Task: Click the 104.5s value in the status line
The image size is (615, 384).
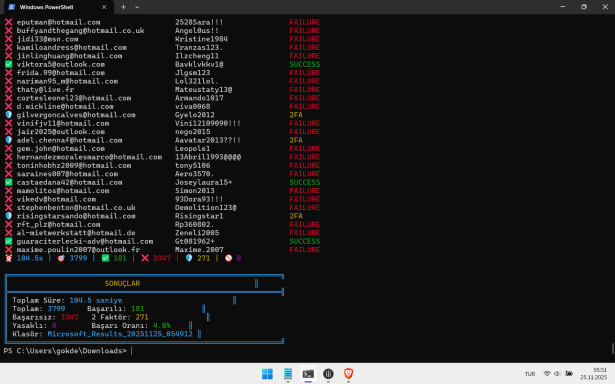Action: coord(30,258)
